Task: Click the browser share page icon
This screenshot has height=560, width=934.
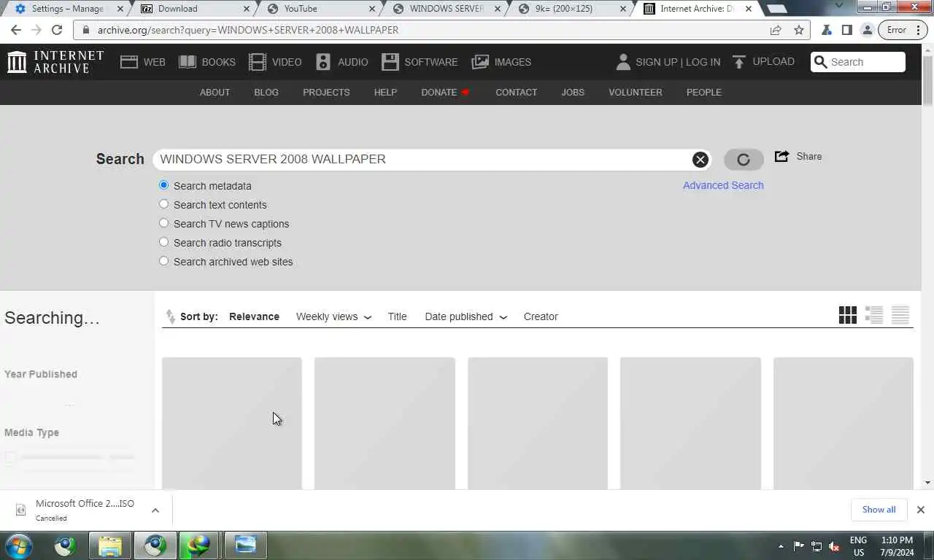Action: (776, 30)
